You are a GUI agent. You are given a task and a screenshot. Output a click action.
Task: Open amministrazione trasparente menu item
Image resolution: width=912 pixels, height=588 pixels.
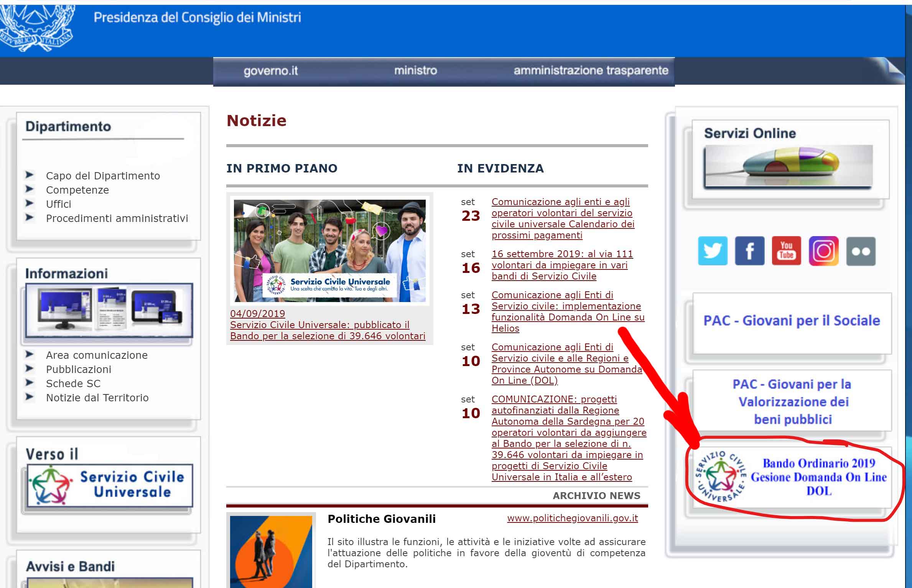coord(591,71)
